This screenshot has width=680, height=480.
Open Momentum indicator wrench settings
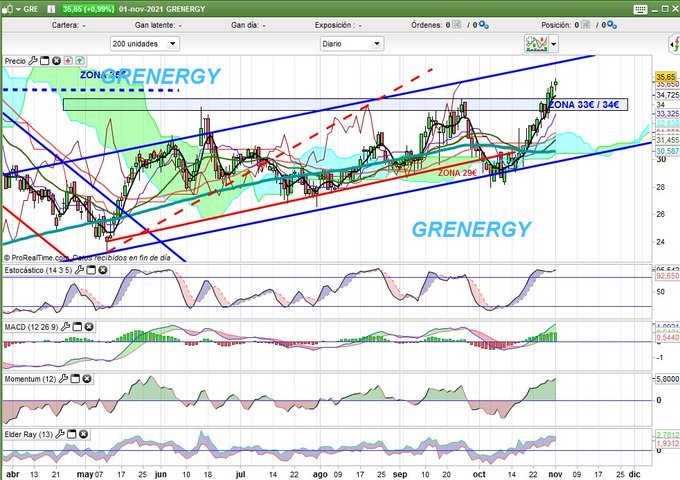(x=63, y=379)
